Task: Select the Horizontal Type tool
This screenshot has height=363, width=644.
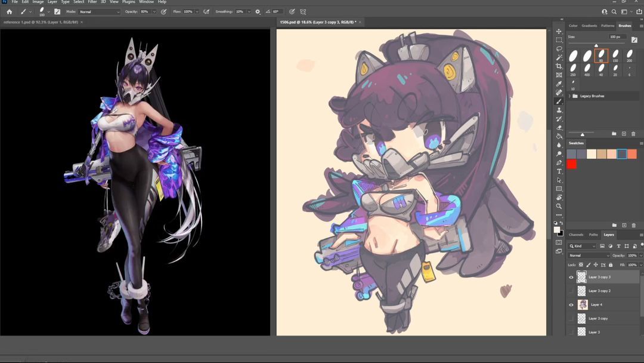Action: (559, 171)
